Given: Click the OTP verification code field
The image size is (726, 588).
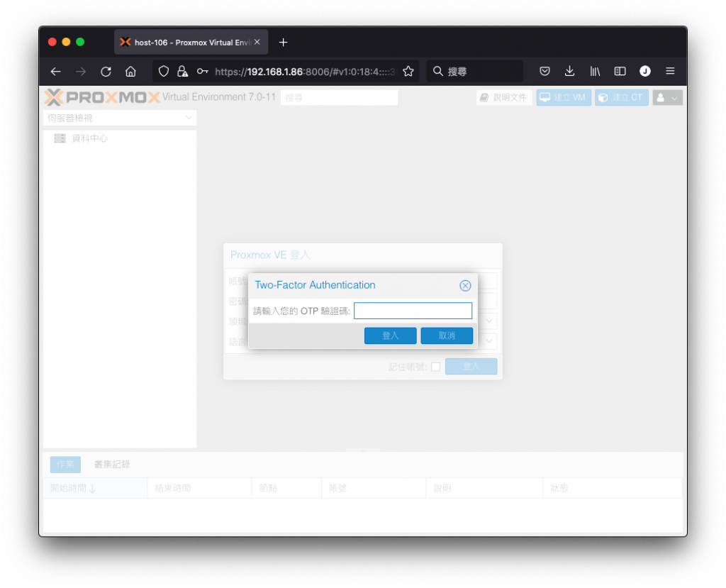Looking at the screenshot, I should [x=413, y=311].
